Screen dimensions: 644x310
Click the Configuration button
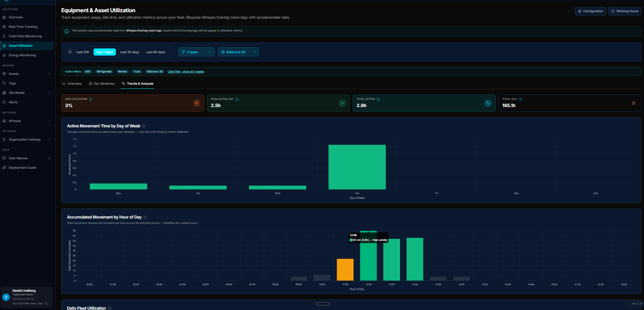590,11
